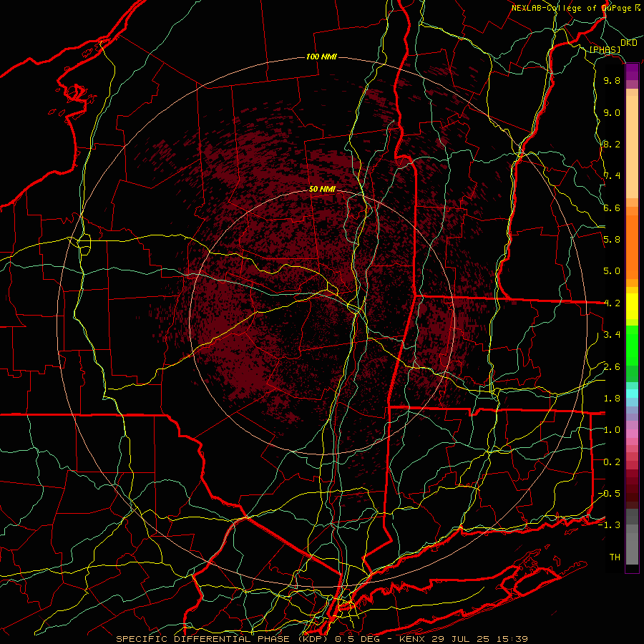Pick the orange segment of the color scale
This screenshot has width=644, height=644.
pyautogui.click(x=632, y=246)
